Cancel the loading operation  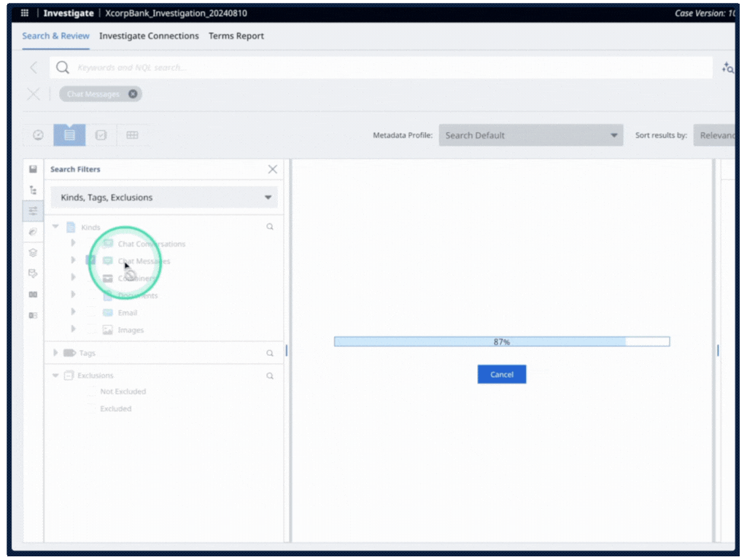coord(502,374)
